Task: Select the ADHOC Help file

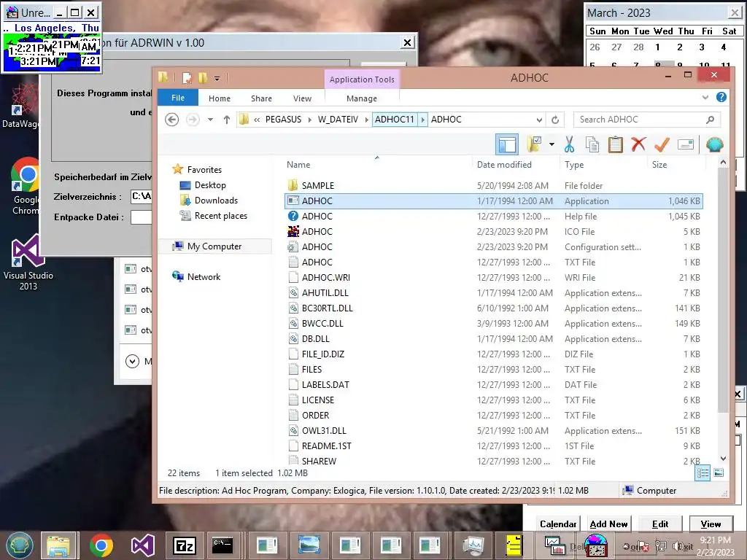Action: click(x=494, y=216)
